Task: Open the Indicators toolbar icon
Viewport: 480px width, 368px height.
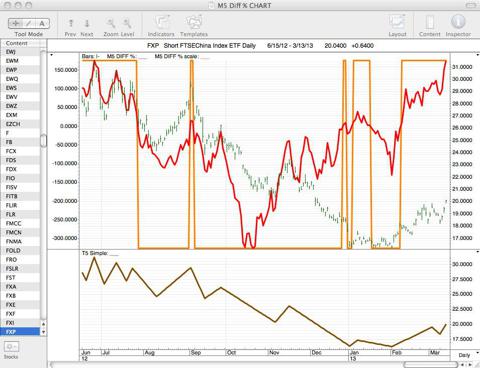Action: (162, 22)
